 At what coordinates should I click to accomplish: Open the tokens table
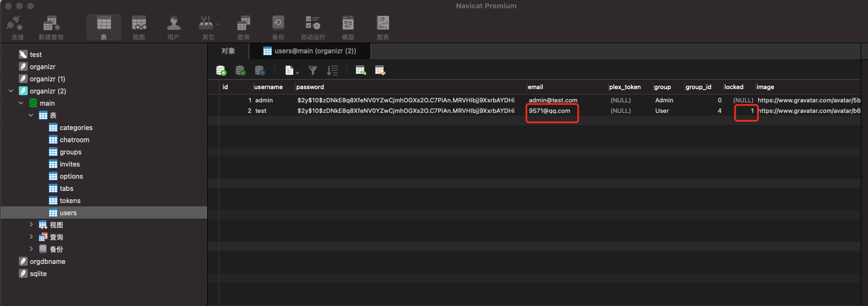(x=70, y=201)
